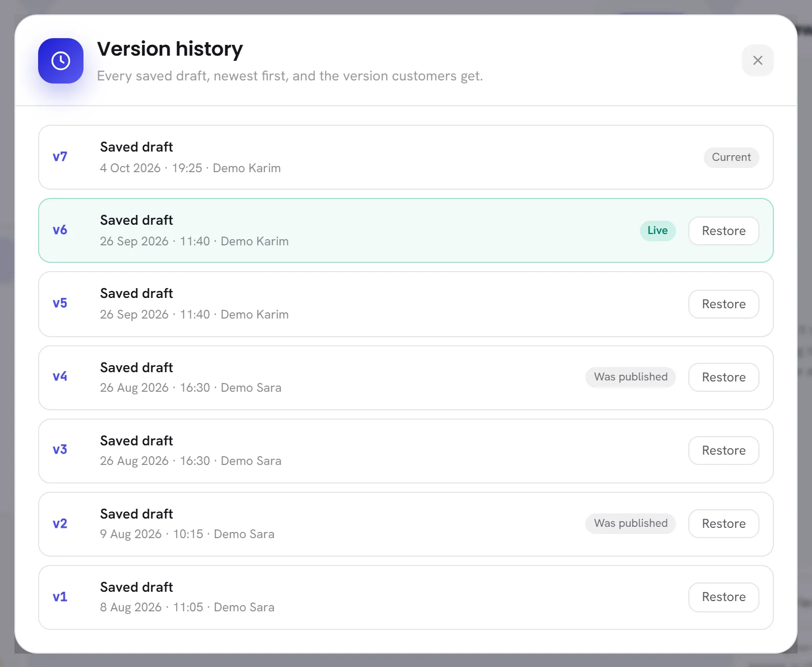The image size is (812, 667).
Task: Click 'Saved draft' title in the v5 row
Action: [x=137, y=293]
